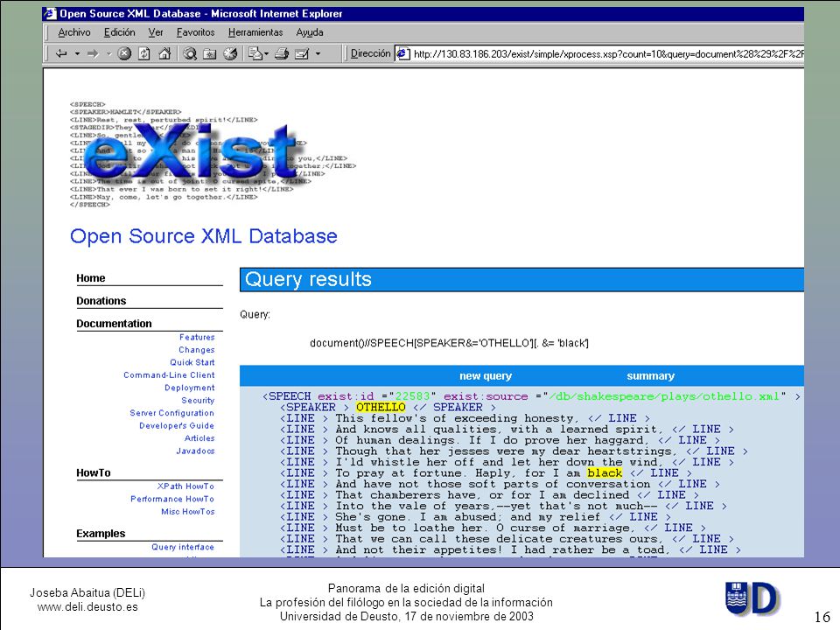The height and width of the screenshot is (630, 840).
Task: Click the query text document()//SPEECH[SPEAKER&='OTHELLO']
Action: click(x=422, y=343)
